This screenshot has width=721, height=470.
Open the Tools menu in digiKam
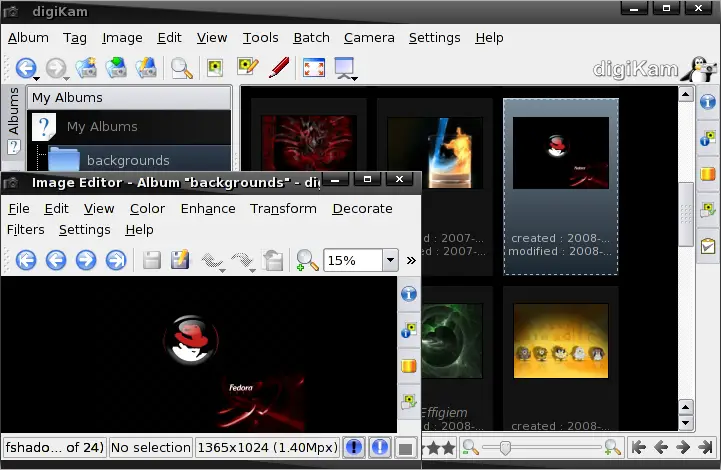pyautogui.click(x=260, y=38)
